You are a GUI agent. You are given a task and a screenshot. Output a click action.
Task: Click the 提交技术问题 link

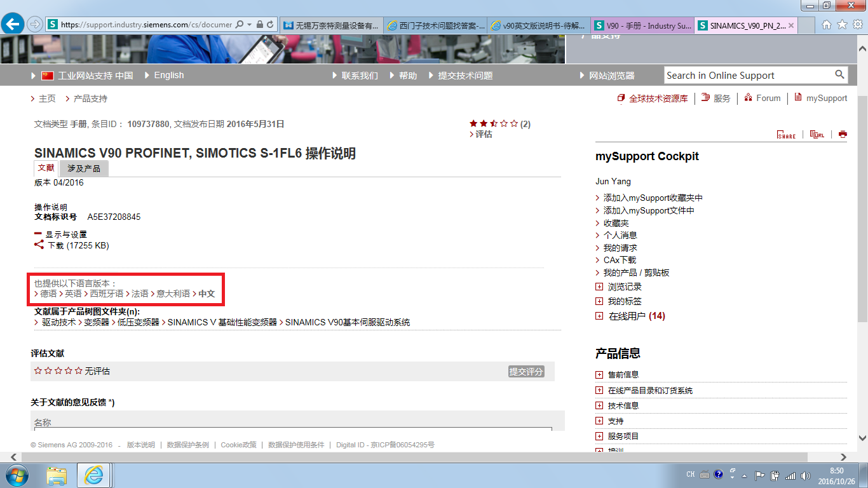pos(465,76)
